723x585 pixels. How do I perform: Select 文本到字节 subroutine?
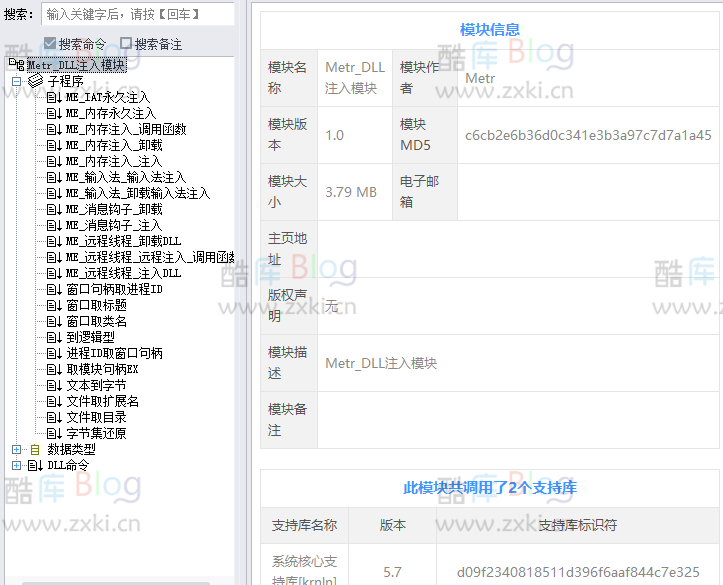click(x=96, y=385)
